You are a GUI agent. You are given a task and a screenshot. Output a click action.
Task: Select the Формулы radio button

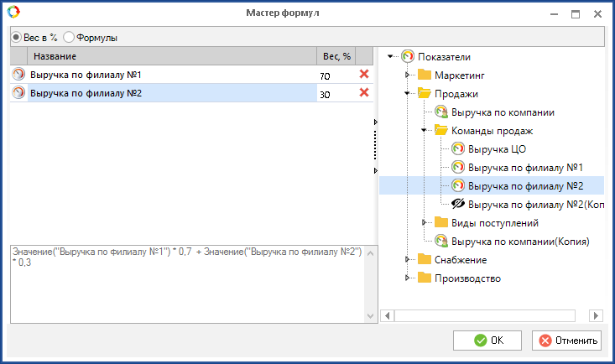point(70,38)
